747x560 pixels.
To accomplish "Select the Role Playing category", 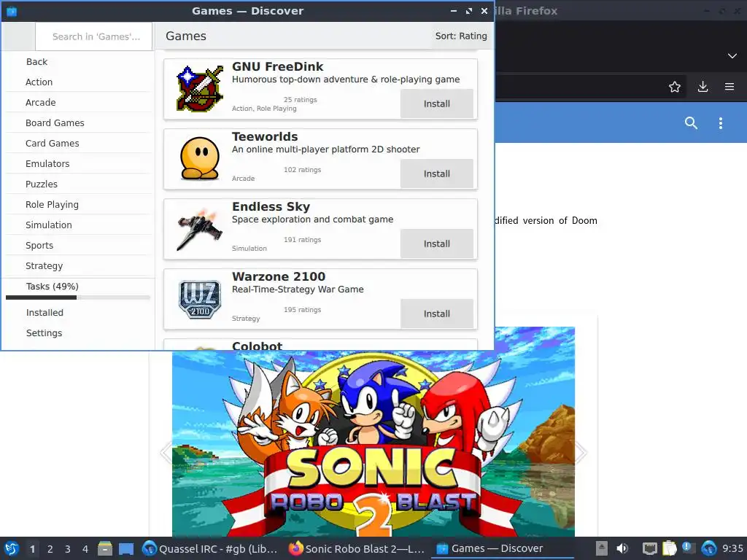I will (79, 205).
